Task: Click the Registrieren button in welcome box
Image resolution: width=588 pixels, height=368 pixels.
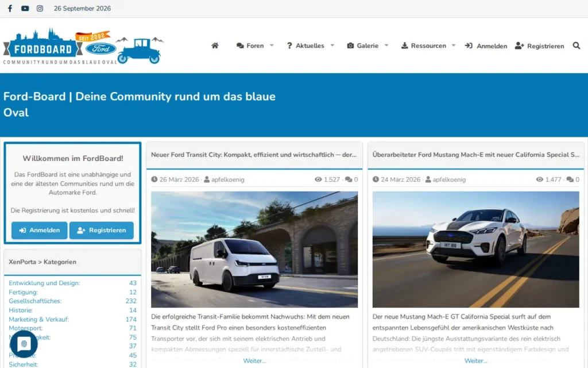Action: click(x=102, y=230)
